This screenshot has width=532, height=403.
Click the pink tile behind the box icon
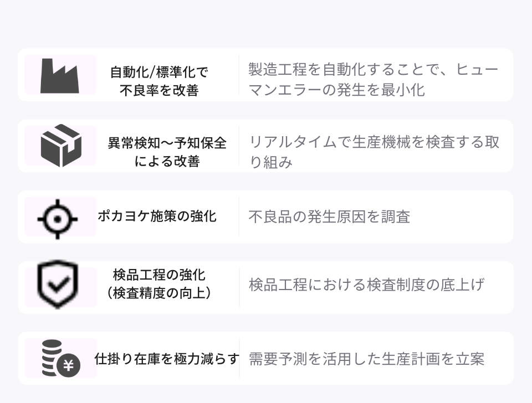click(x=60, y=146)
